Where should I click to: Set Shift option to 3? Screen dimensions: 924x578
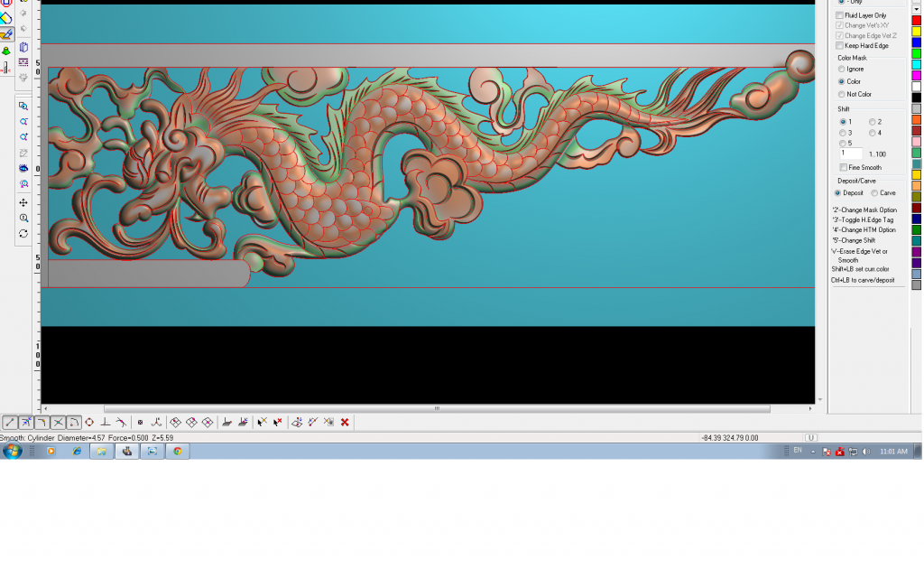[843, 133]
